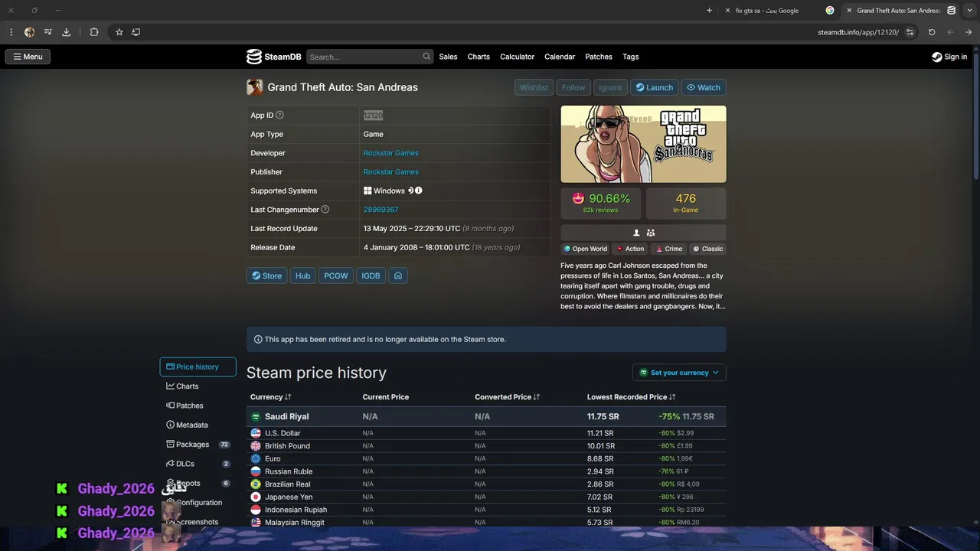Open the browser downloads icon
The image size is (980, 551).
point(66,32)
